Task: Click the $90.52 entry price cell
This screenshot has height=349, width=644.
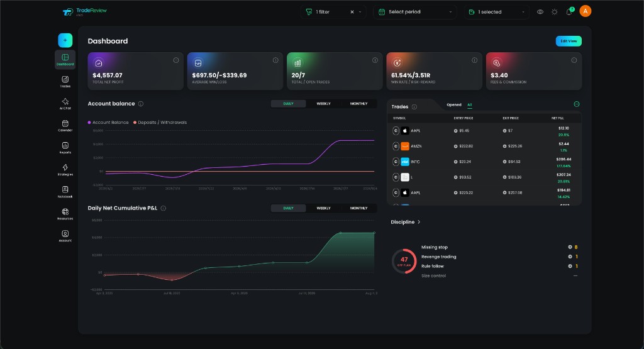Action: [x=462, y=177]
